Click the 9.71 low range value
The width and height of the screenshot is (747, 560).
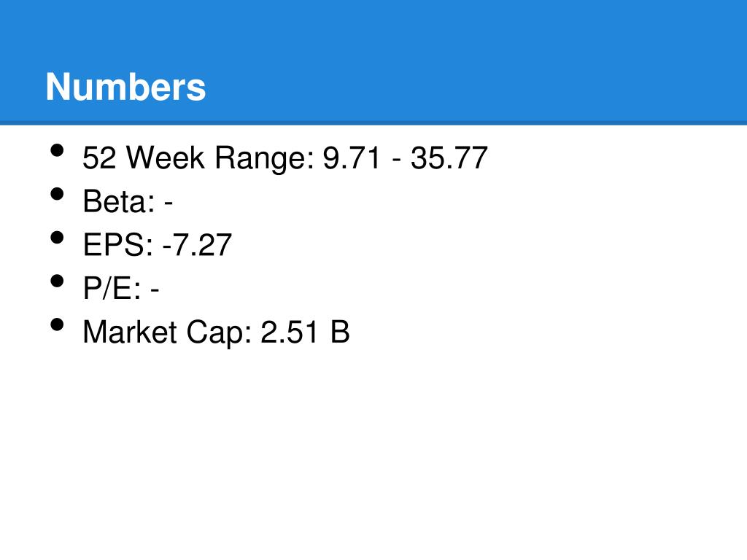[x=352, y=158]
